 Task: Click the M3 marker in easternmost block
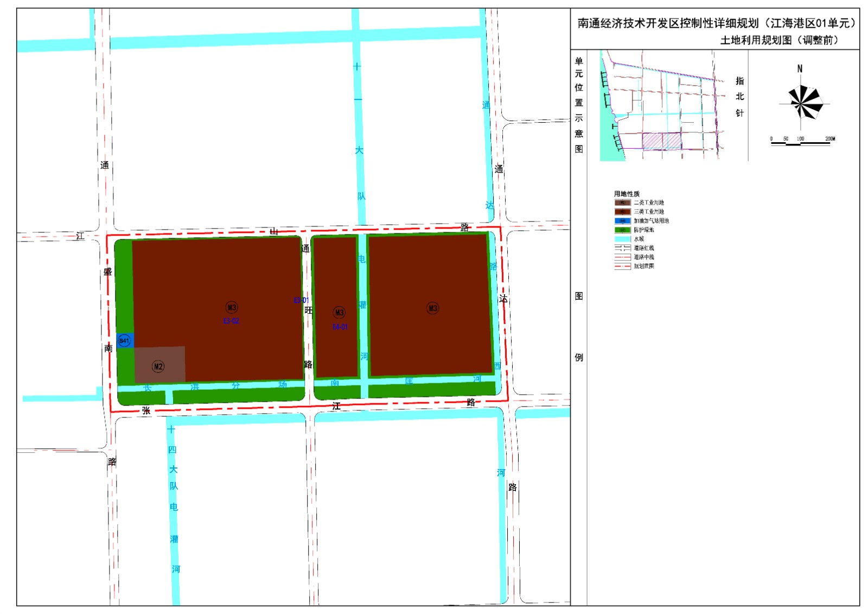coord(432,308)
